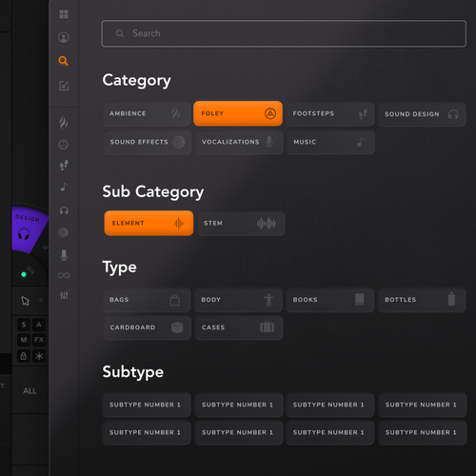Toggle the S solo button

(24, 325)
